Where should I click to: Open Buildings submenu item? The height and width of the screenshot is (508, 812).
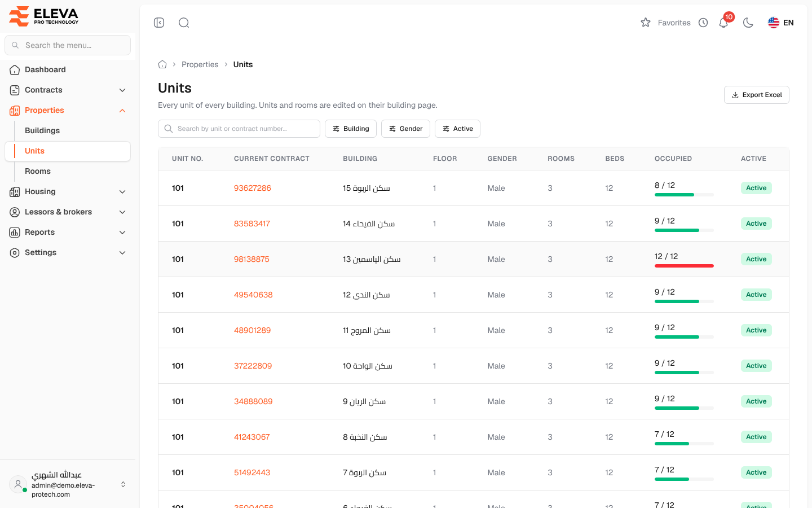68,130
